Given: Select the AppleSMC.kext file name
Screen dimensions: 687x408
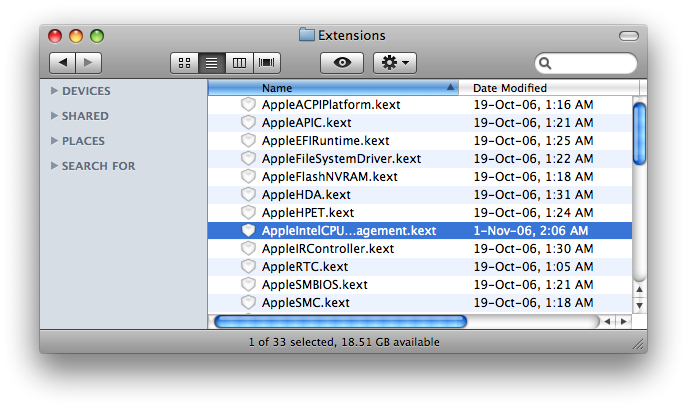Looking at the screenshot, I should (306, 302).
